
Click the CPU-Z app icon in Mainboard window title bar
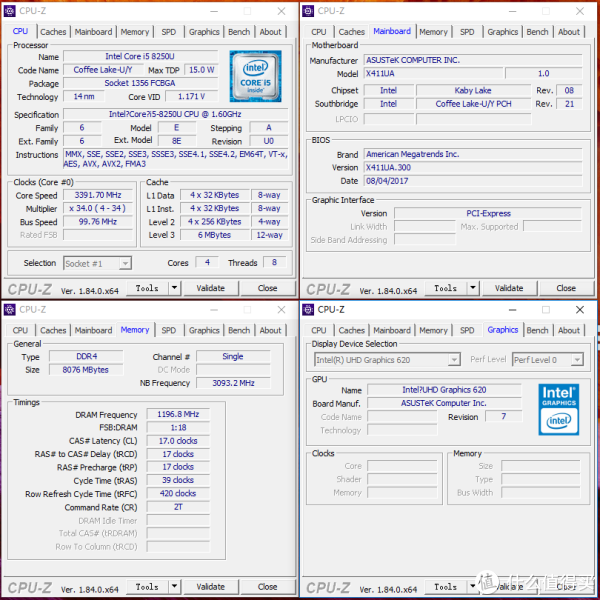coord(308,11)
